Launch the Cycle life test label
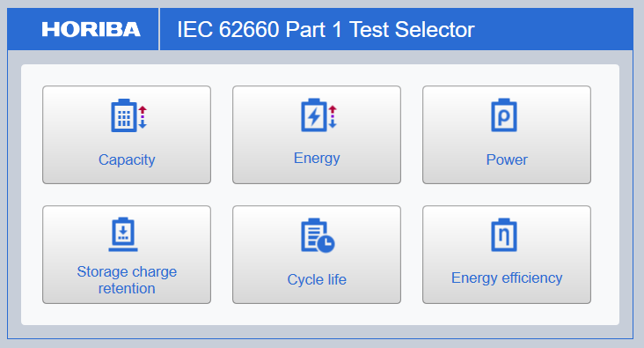The image size is (644, 348). pos(317,279)
